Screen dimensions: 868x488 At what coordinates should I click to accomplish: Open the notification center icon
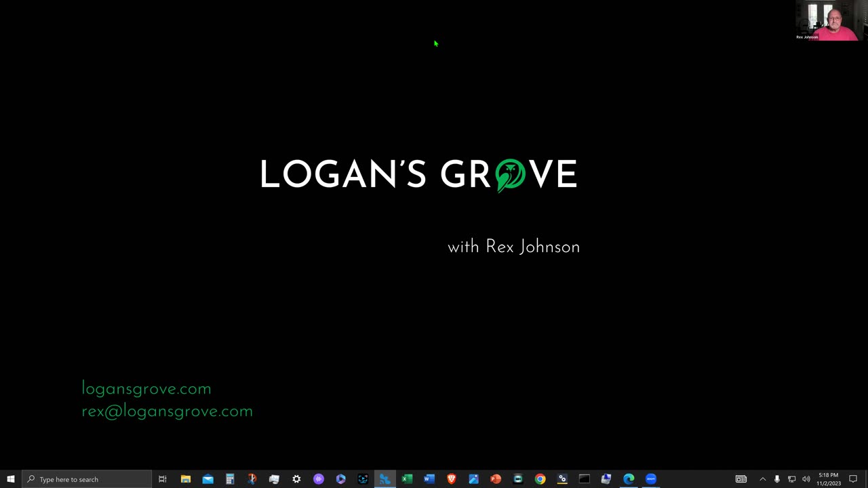coord(853,479)
